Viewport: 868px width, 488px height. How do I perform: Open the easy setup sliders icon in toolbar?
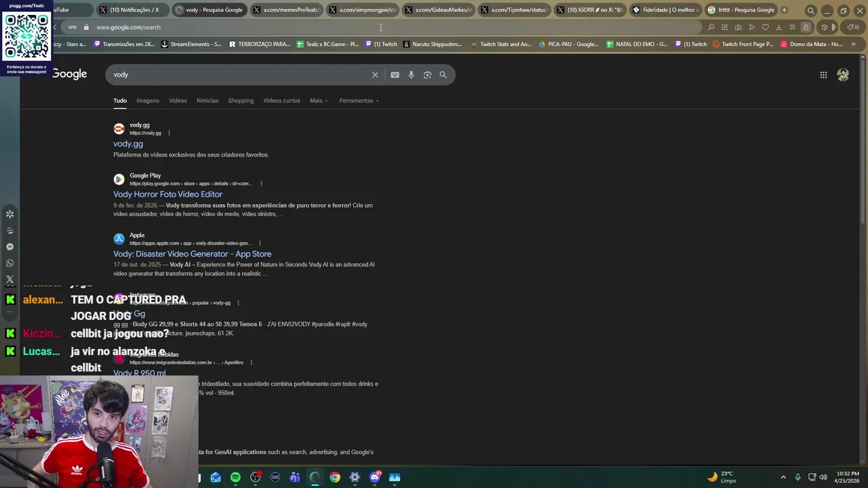pos(792,27)
